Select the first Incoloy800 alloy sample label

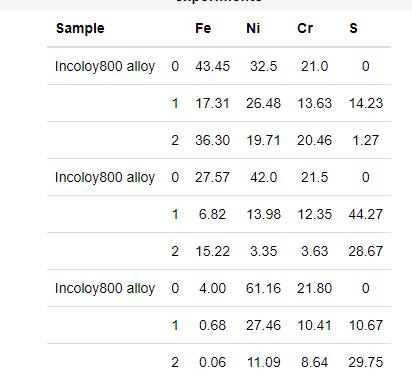105,66
